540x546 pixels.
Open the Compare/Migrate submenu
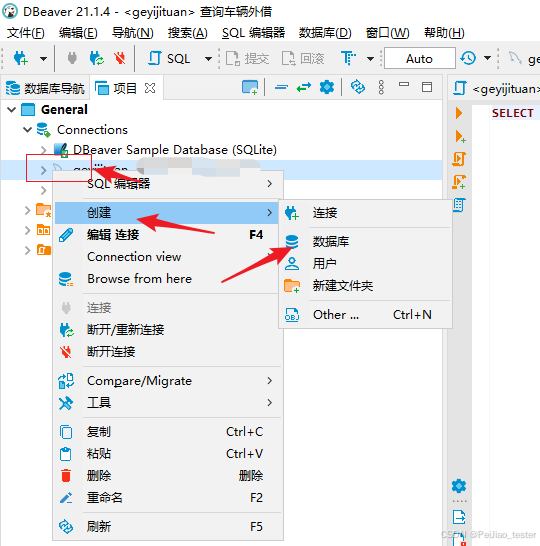[x=168, y=381]
